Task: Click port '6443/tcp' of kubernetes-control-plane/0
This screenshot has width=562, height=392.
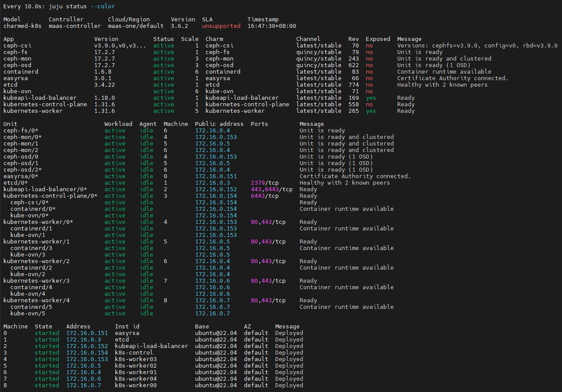Action: pyautogui.click(x=265, y=196)
